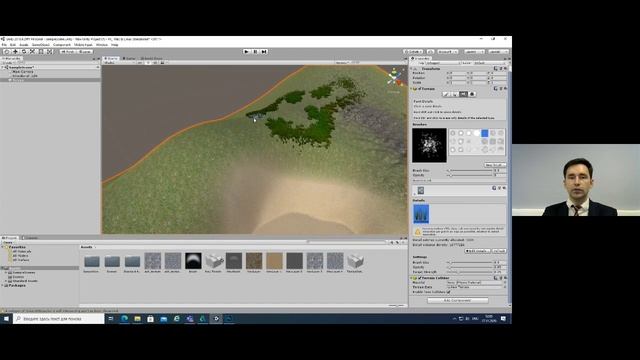Switch to the Console tab

30,238
